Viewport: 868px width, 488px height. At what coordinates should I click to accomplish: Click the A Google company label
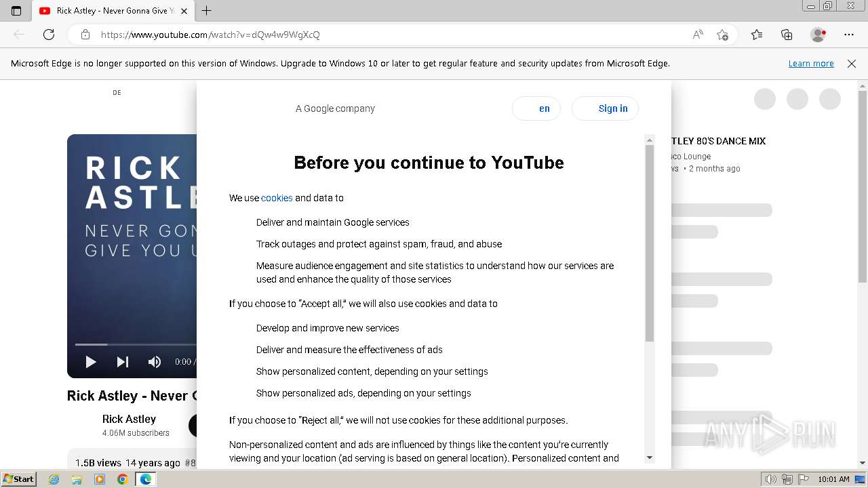point(335,108)
